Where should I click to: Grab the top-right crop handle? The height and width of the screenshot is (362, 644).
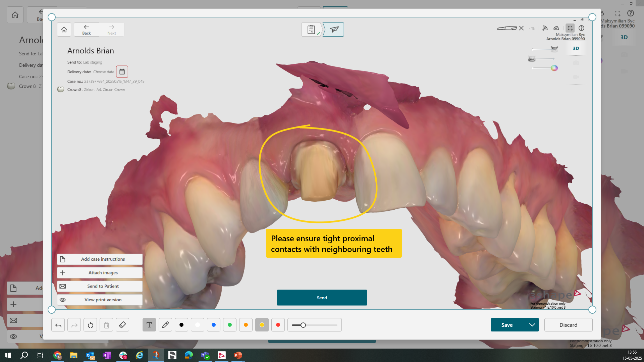point(592,17)
